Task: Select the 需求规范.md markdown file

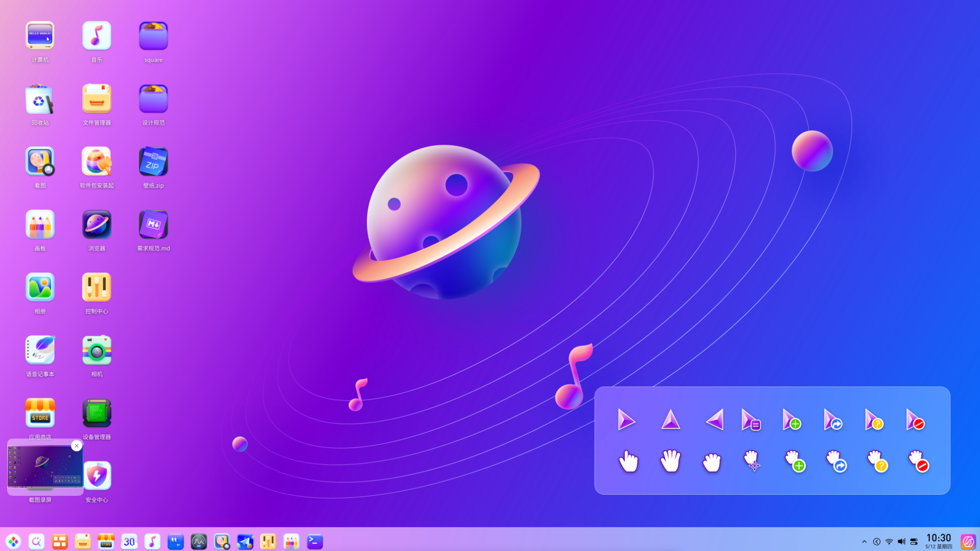Action: point(153,224)
